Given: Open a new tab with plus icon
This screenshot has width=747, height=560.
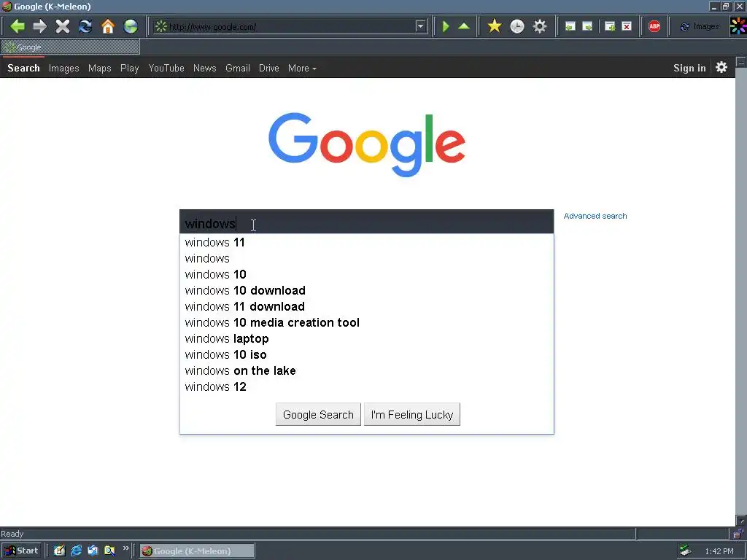Looking at the screenshot, I should click(x=610, y=27).
